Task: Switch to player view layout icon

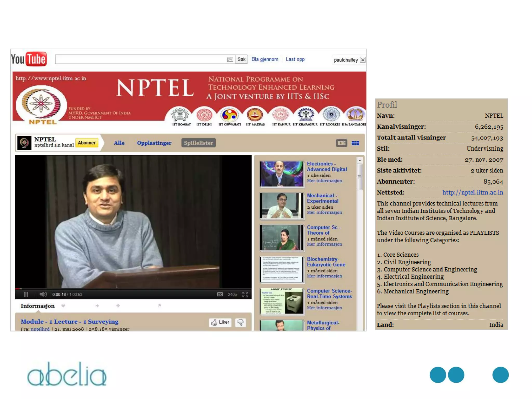Action: [x=341, y=143]
